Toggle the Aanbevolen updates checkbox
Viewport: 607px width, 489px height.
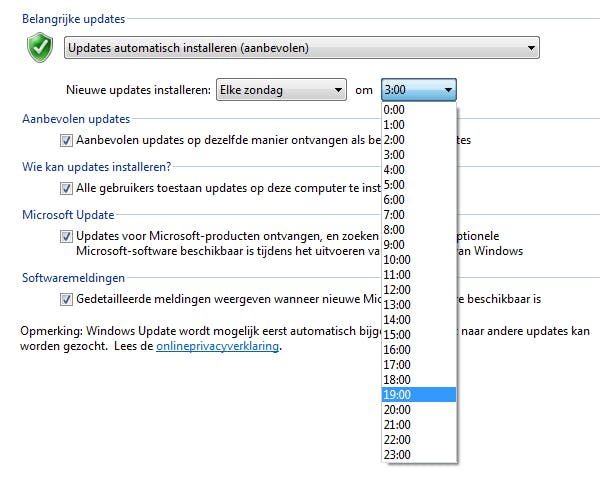(67, 141)
